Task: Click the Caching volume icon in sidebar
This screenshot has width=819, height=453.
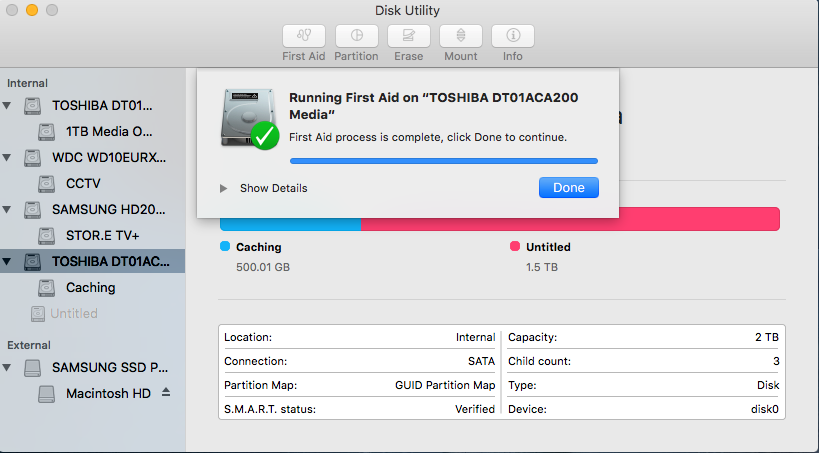Action: pyautogui.click(x=46, y=287)
